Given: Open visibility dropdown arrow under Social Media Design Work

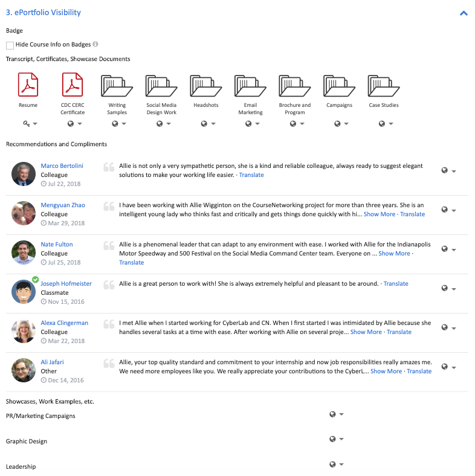Looking at the screenshot, I should point(169,124).
